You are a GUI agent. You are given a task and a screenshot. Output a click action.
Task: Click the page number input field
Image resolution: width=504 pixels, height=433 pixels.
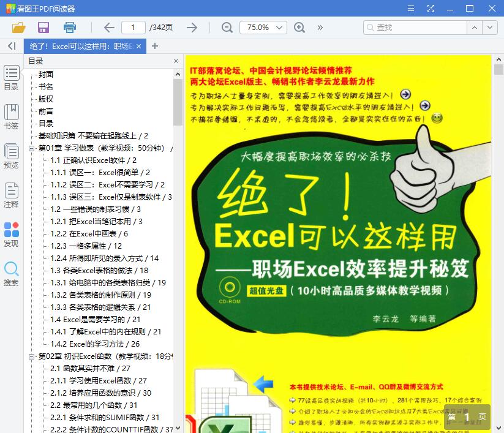click(133, 28)
